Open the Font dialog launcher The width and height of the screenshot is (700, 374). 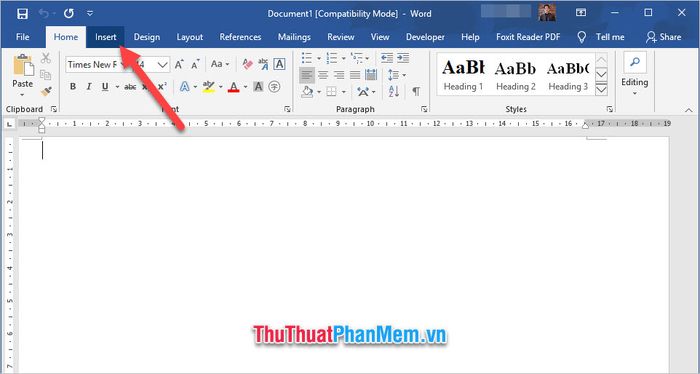click(x=287, y=109)
